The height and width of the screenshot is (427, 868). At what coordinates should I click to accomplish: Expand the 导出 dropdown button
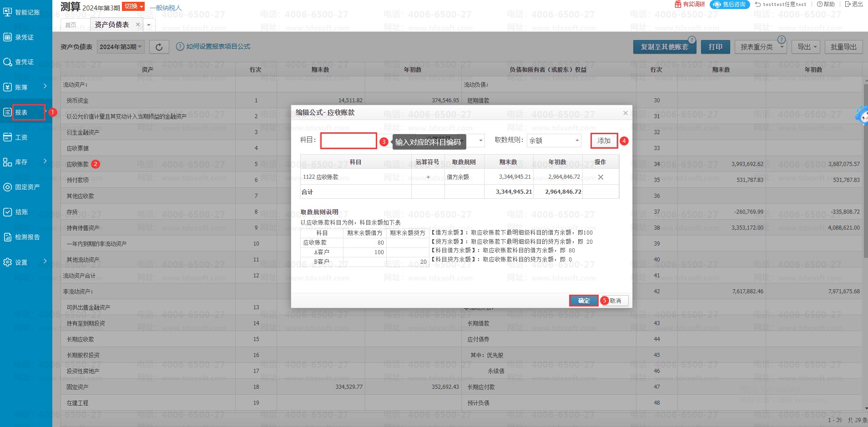click(807, 47)
